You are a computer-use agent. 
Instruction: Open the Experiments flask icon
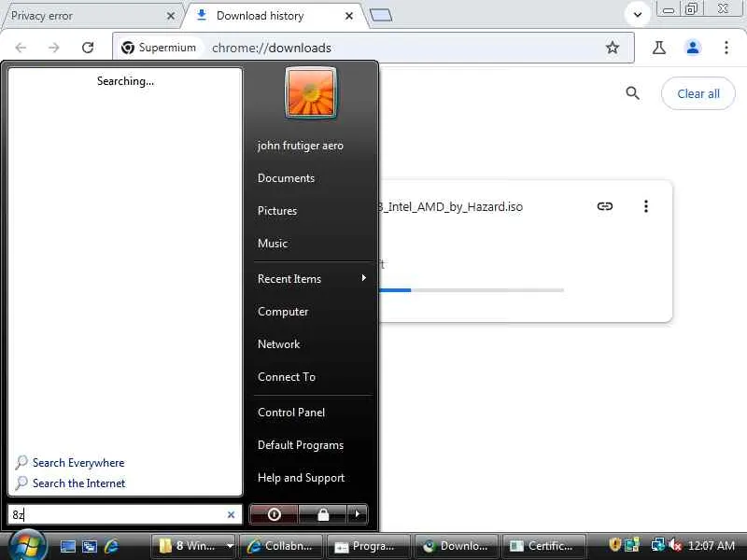tap(659, 48)
